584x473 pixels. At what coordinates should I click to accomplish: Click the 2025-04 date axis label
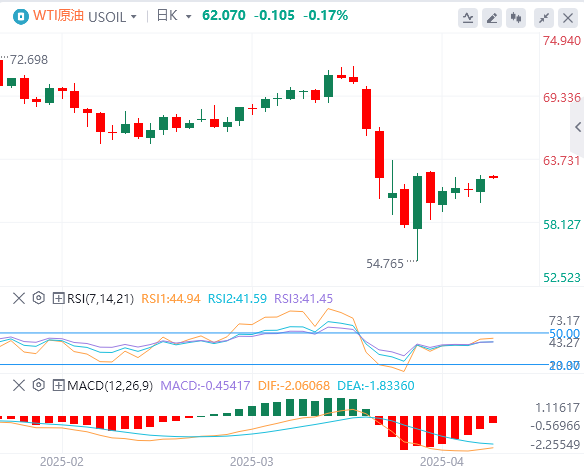[442, 462]
